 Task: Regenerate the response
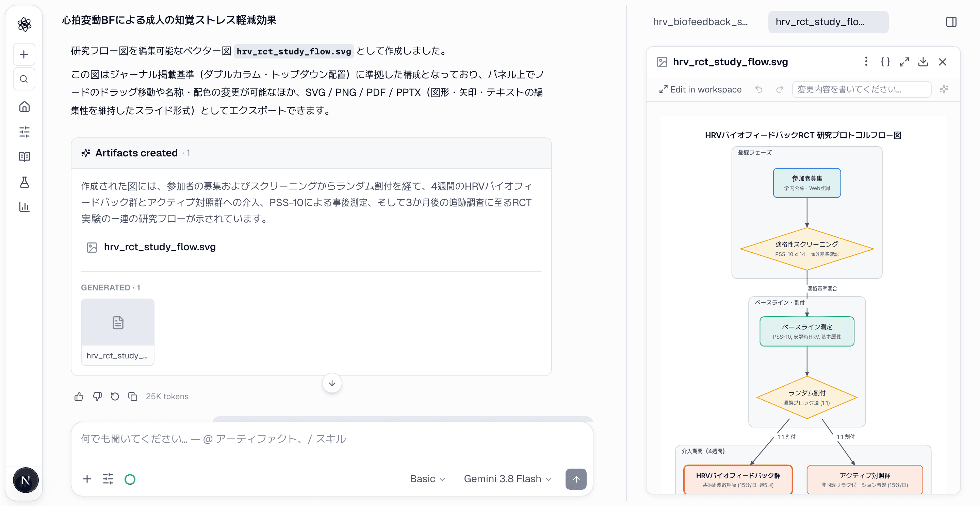(x=115, y=397)
